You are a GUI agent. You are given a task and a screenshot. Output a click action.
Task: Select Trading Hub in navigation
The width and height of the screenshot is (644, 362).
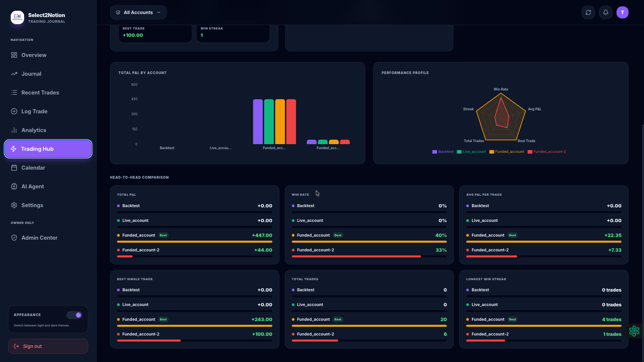pos(48,149)
